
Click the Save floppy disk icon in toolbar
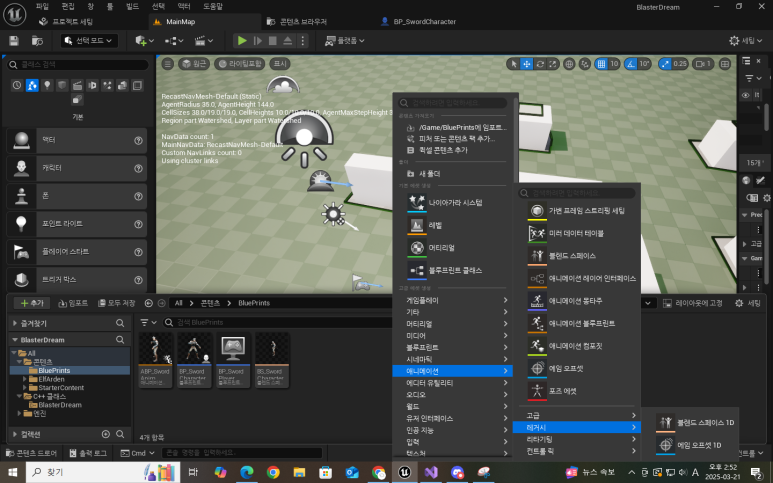(14, 41)
